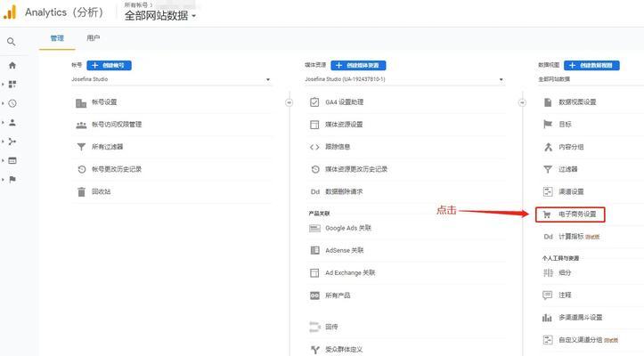Click the AdSense 关联 icon
This screenshot has height=356, width=644.
[x=314, y=250]
